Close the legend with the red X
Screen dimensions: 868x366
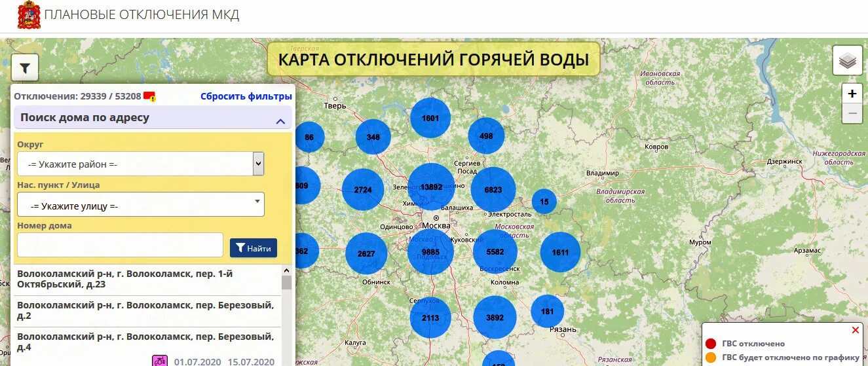coord(855,330)
